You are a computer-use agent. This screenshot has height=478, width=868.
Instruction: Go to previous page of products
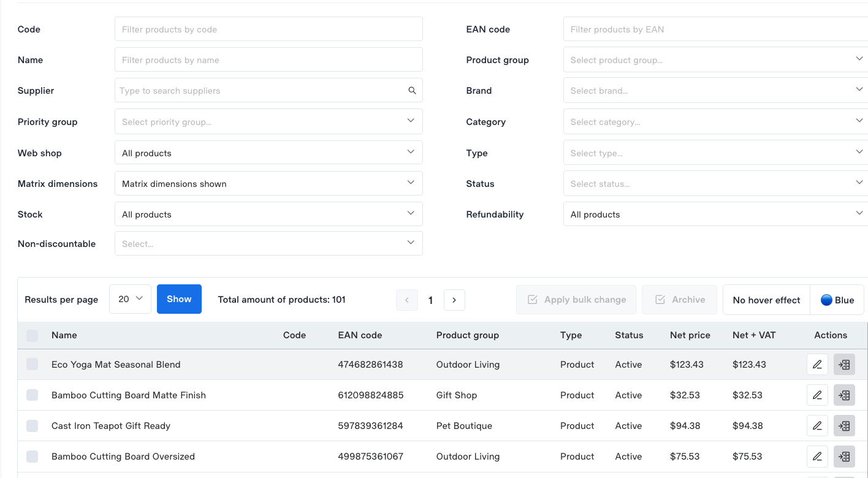click(406, 300)
